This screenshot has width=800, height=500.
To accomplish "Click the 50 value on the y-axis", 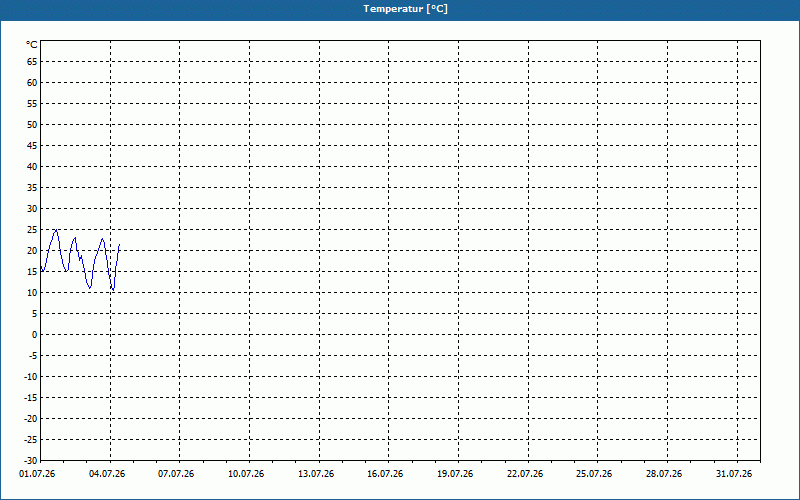I will tap(32, 124).
